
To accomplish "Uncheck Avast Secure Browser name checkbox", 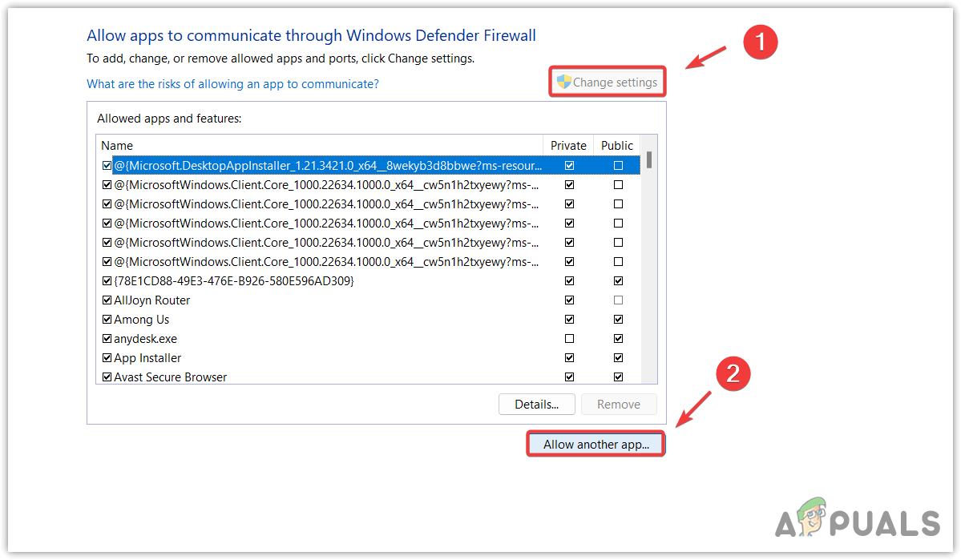I will pos(107,377).
